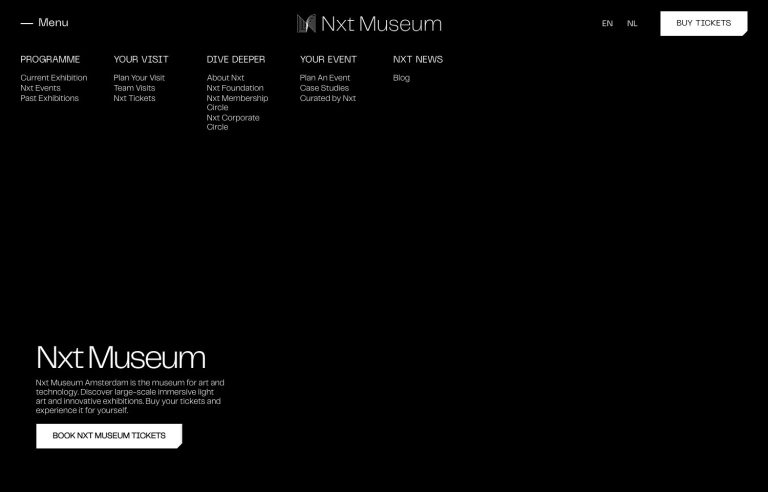Click the large Nxt Museum hero heading
768x492 pixels.
click(x=120, y=357)
